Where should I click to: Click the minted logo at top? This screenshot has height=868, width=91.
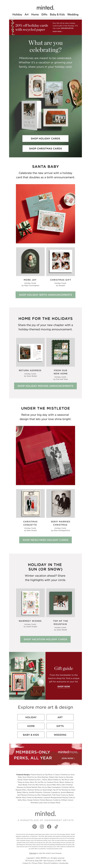[45, 7]
